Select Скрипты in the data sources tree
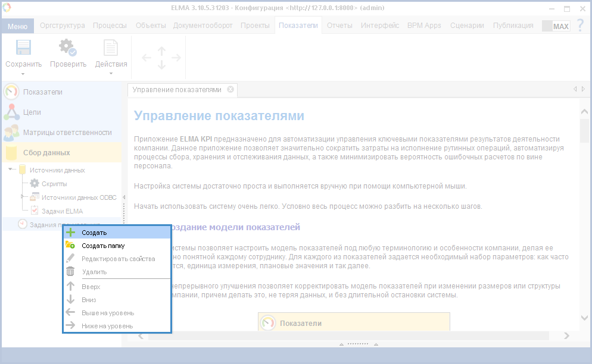This screenshot has width=592, height=364. tap(54, 184)
